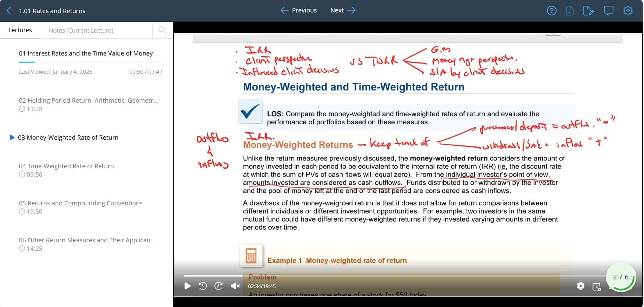Go to Previous lesson
Viewport: 644px width, 307px height.
tap(299, 10)
